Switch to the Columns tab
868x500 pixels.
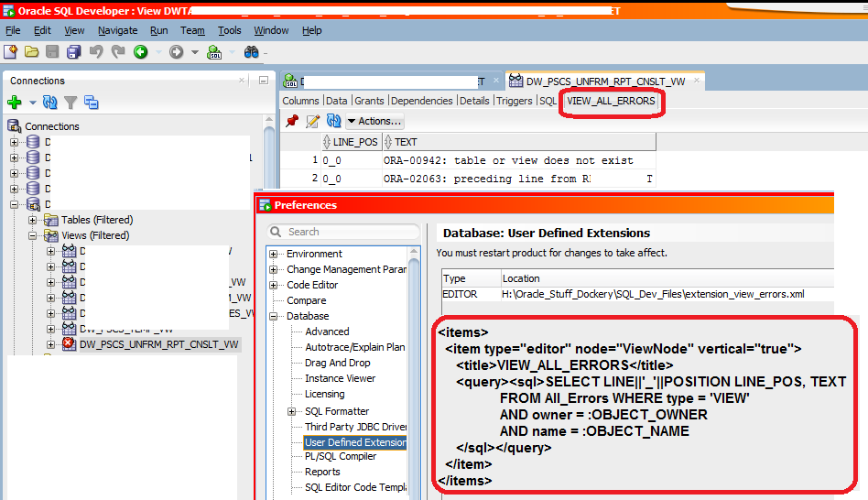(x=300, y=101)
